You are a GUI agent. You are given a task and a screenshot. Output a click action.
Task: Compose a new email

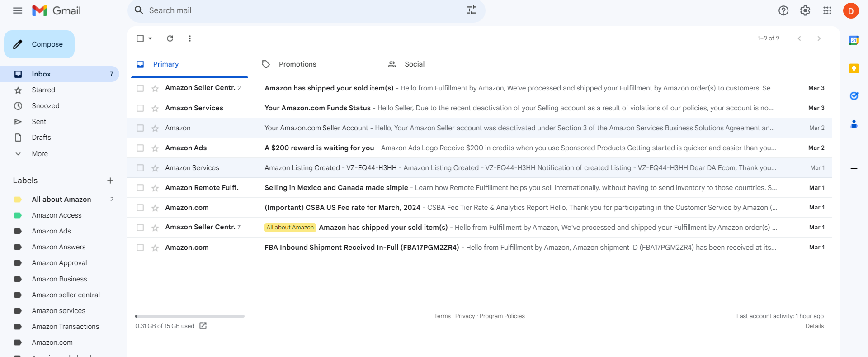39,44
